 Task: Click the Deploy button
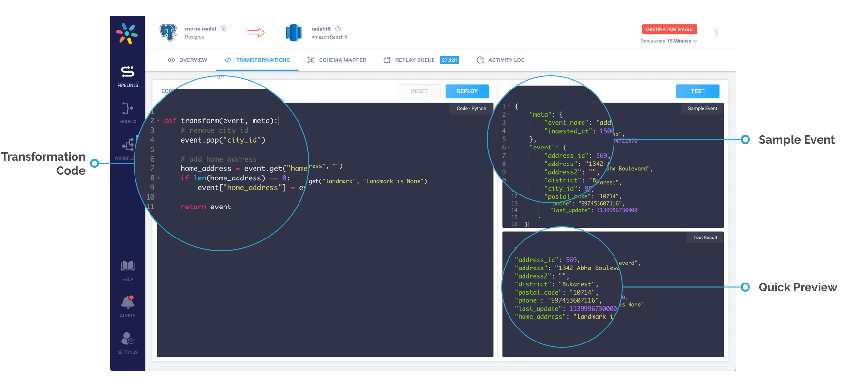[x=467, y=91]
